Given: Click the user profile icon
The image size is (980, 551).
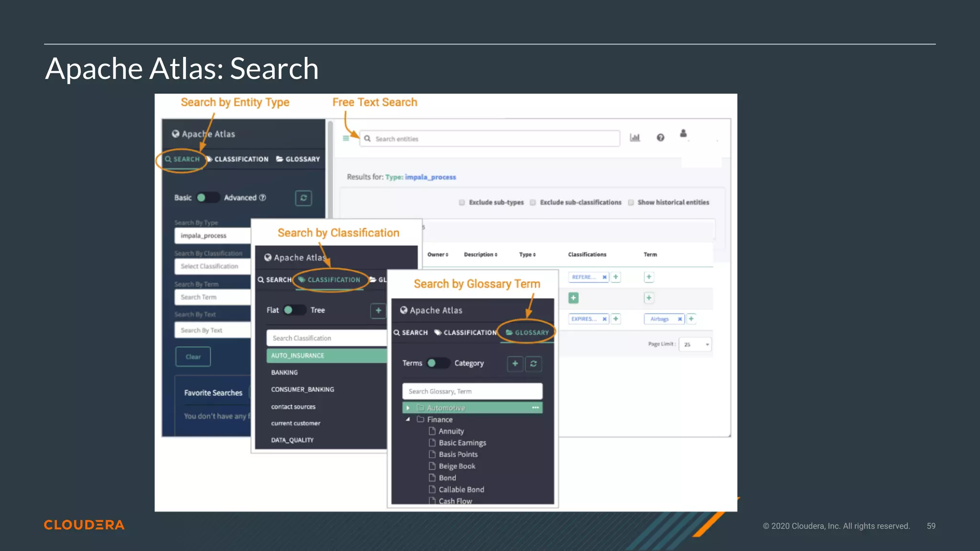Looking at the screenshot, I should 683,133.
